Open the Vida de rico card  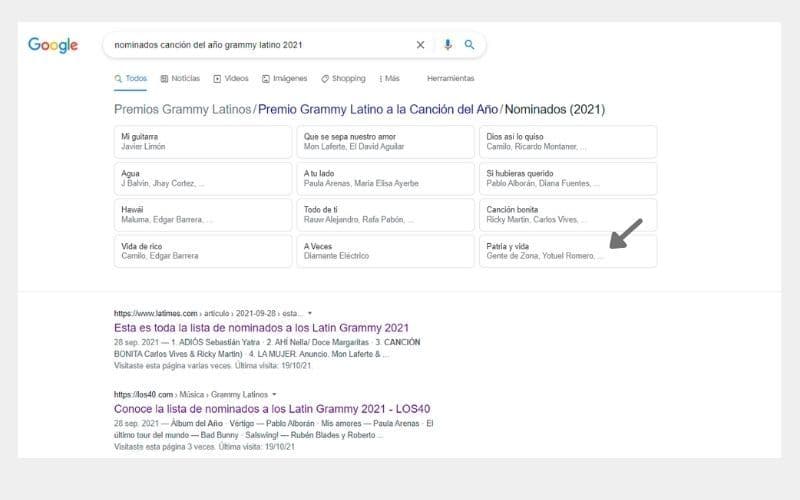(x=203, y=251)
